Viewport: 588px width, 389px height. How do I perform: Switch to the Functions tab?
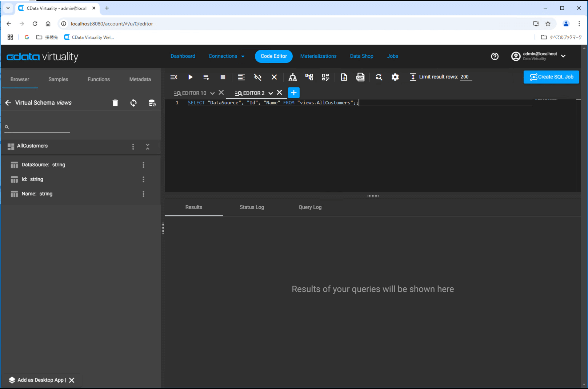(99, 79)
